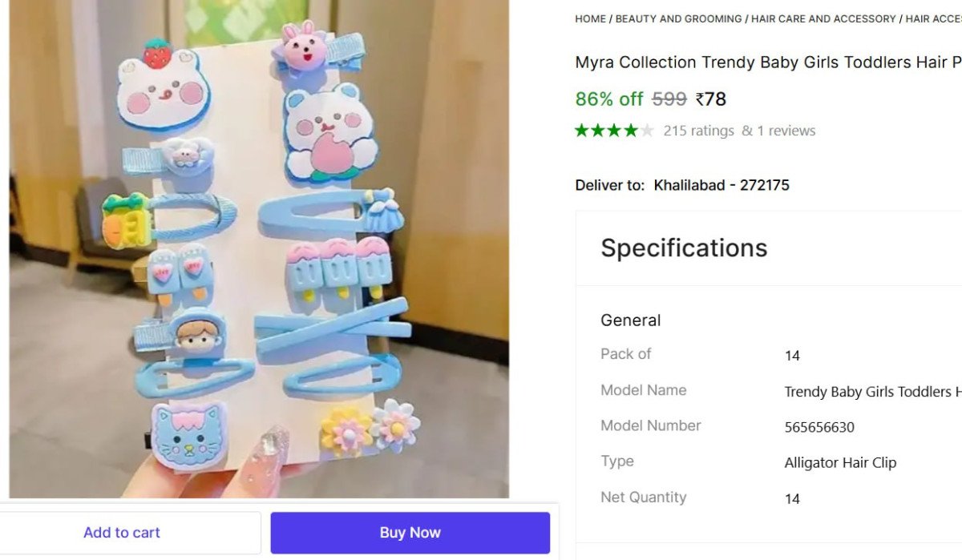Click the ₹78 sale price

(x=711, y=99)
